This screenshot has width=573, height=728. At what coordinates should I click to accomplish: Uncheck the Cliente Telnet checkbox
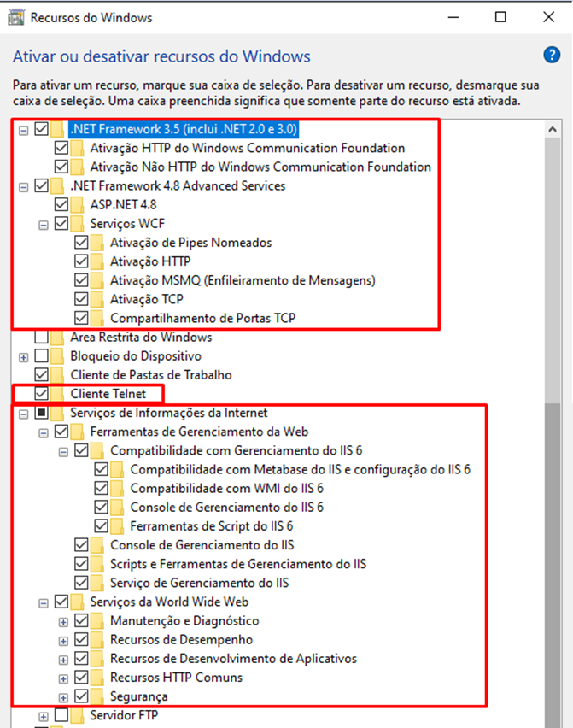point(41,393)
